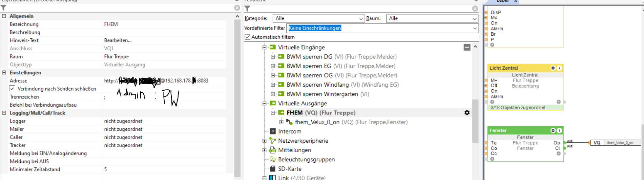Open the FHEM row gear settings icon

point(467,112)
